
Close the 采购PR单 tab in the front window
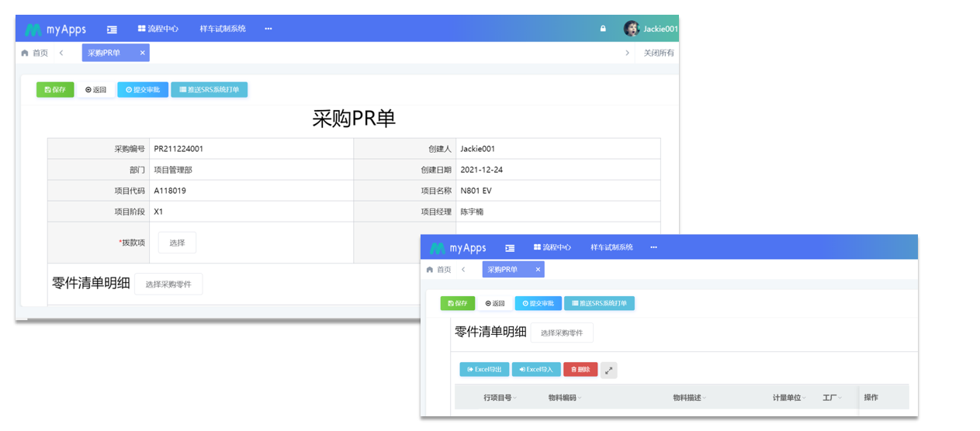pos(538,270)
